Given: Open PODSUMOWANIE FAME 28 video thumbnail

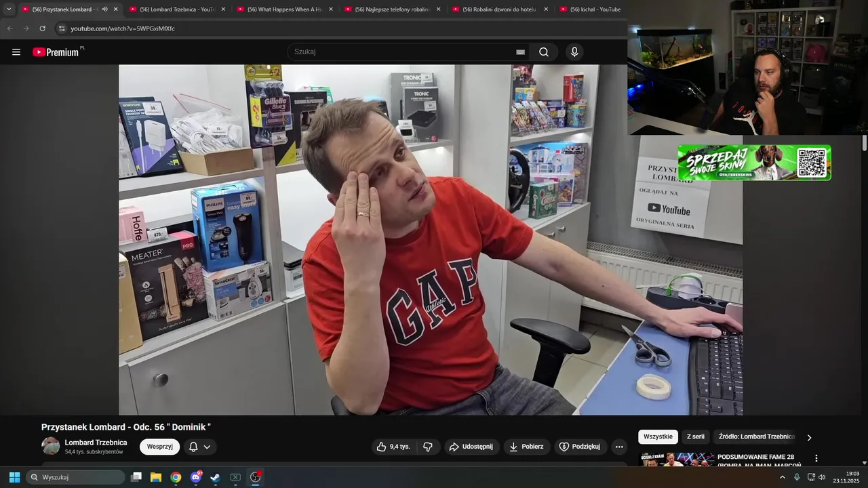Looking at the screenshot, I should pyautogui.click(x=677, y=460).
